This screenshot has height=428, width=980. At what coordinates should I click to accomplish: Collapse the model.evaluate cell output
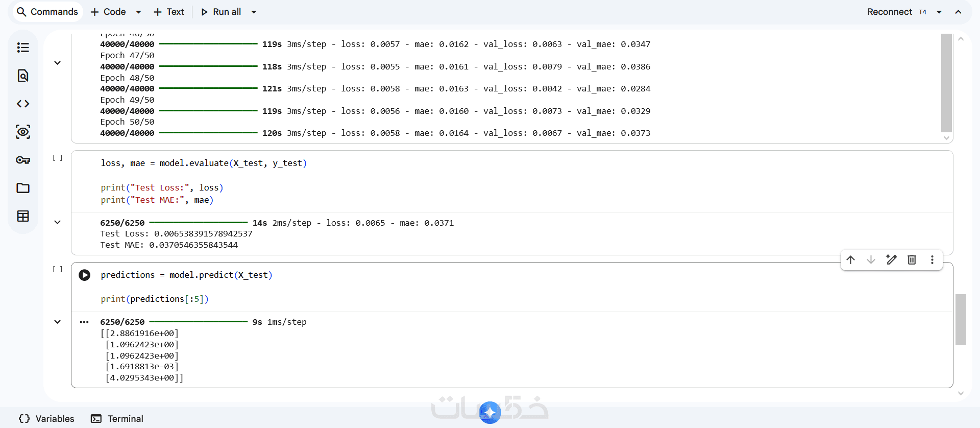58,222
